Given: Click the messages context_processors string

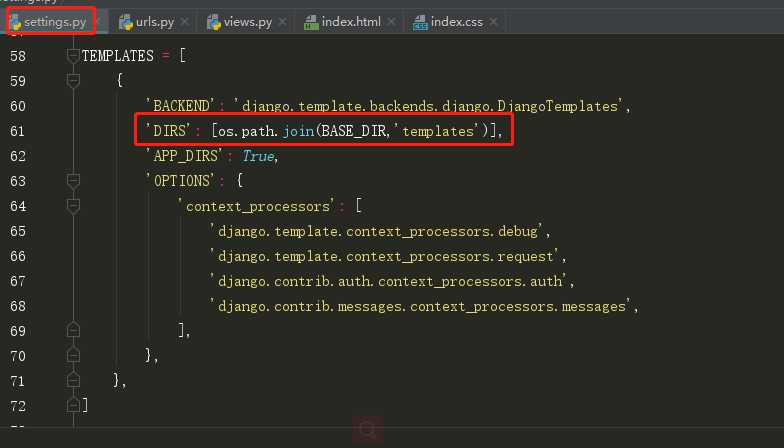Looking at the screenshot, I should (421, 306).
